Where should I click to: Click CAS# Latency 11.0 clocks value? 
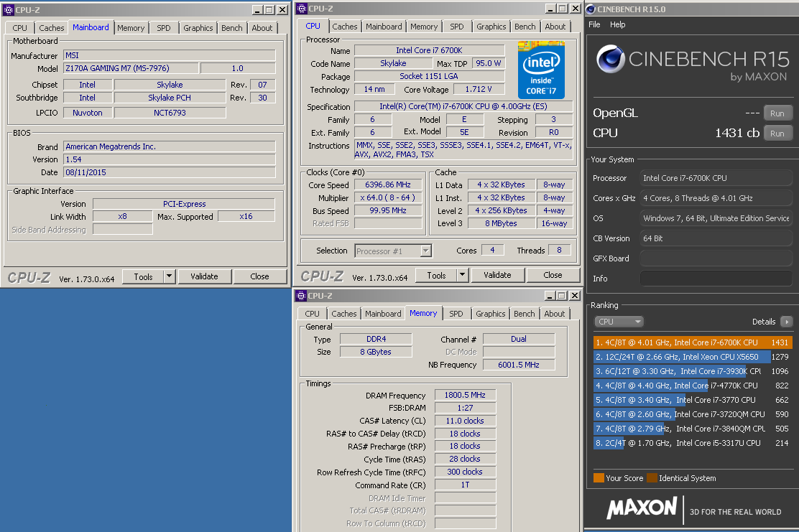tap(465, 421)
